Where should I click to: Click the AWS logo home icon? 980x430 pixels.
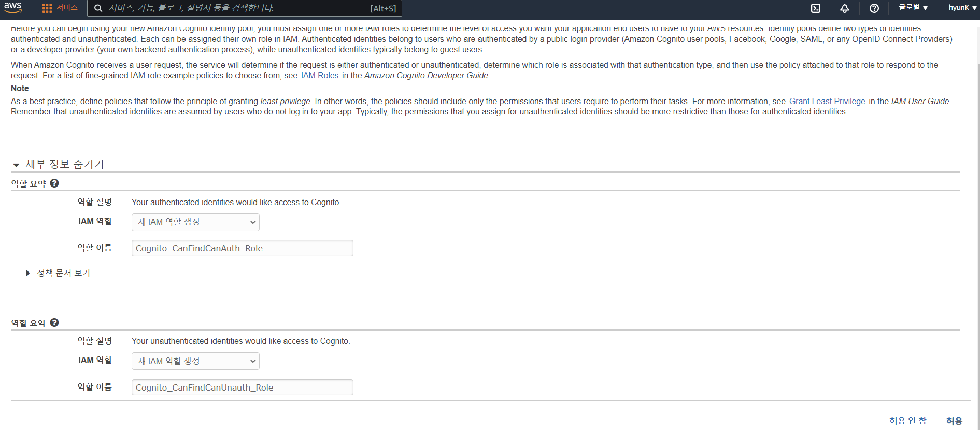point(12,8)
